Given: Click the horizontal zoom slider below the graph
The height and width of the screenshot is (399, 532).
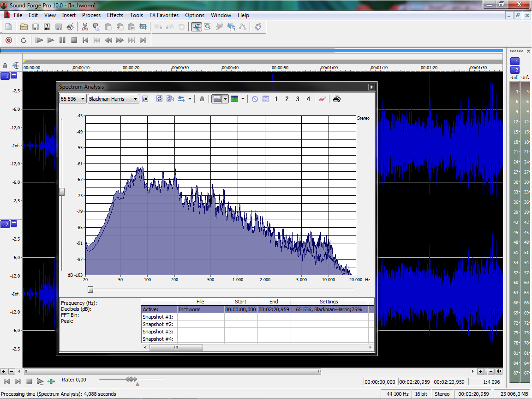Looking at the screenshot, I should [90, 289].
